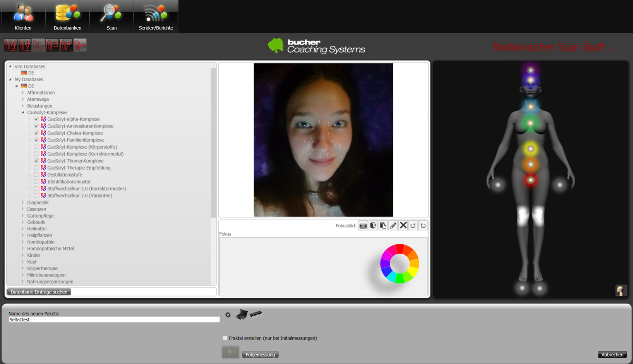Click the Folgemessung button
Screen dimensions: 633x364
click(x=260, y=355)
